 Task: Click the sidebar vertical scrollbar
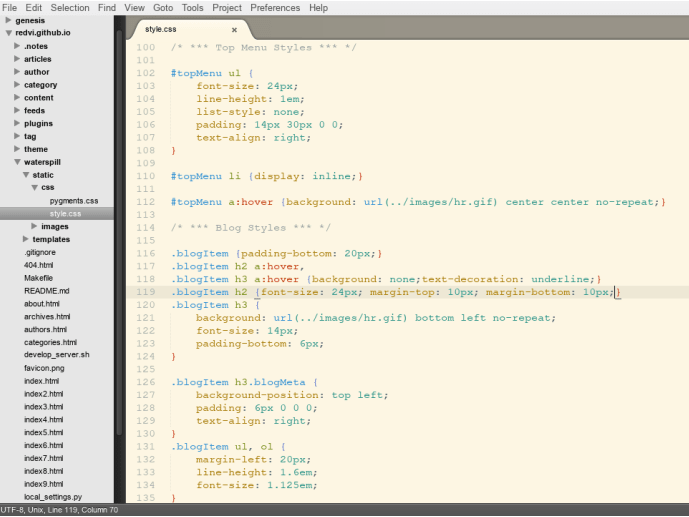(x=120, y=233)
